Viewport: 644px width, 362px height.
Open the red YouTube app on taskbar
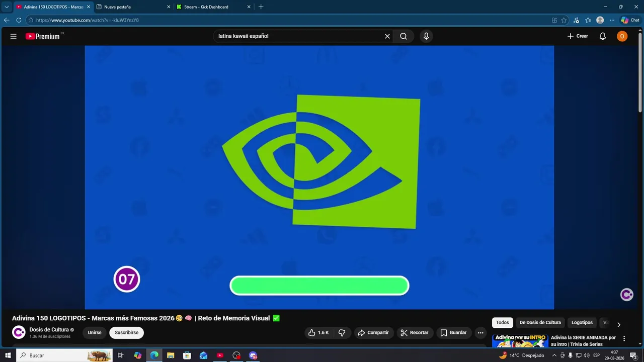tap(220, 355)
